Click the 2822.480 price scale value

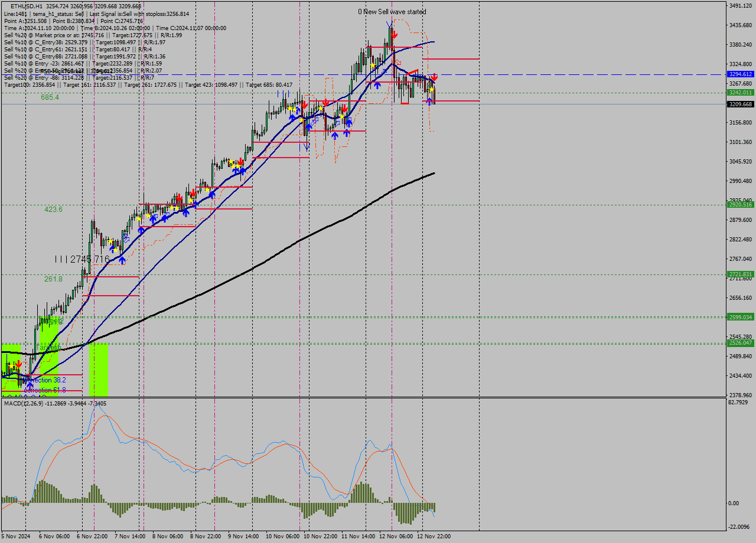[x=741, y=239]
